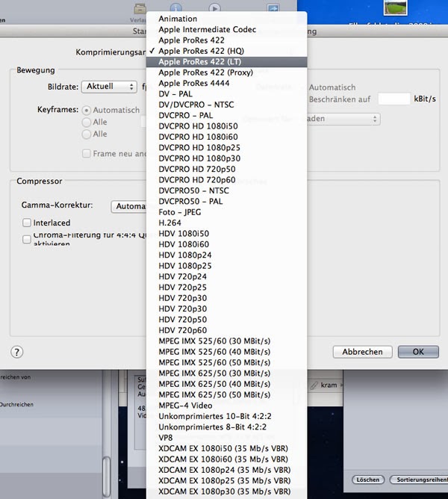Screen dimensions: 448x499
Task: Click the kBit/s data rate input field
Action: click(394, 99)
